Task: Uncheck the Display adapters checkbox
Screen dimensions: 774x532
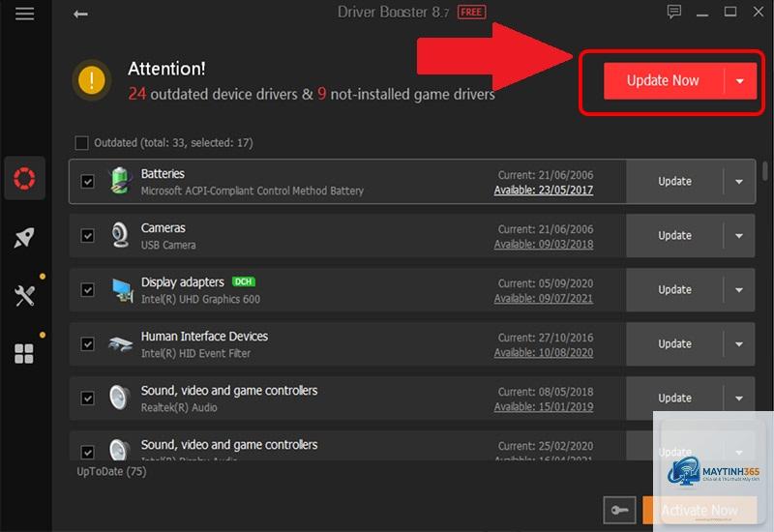Action: pos(87,289)
